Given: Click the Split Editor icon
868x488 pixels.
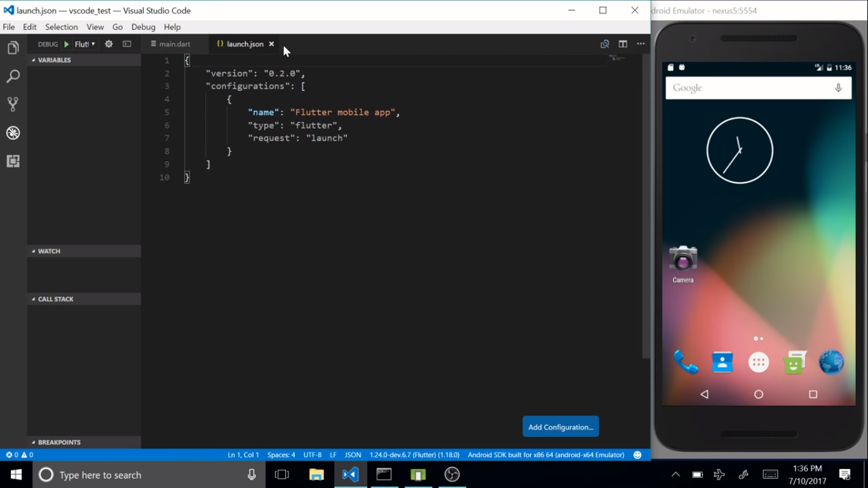Looking at the screenshot, I should (622, 44).
